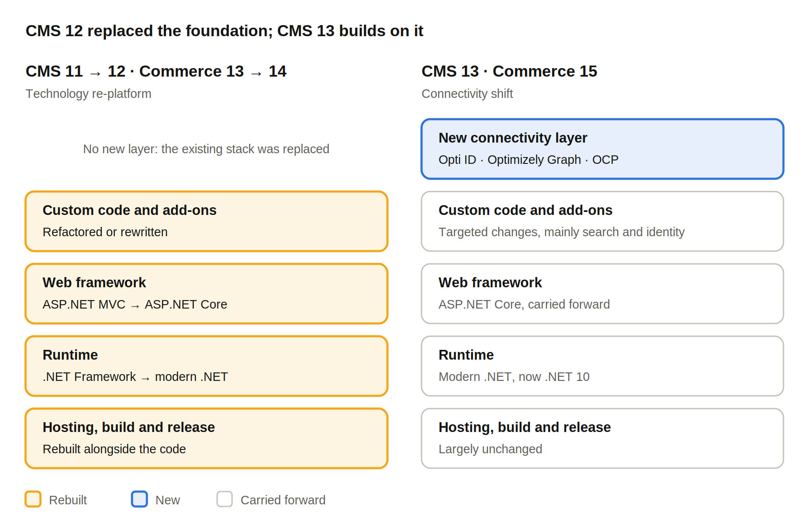Screen dimensions: 809x532
Task: Click the text 'ASP.NET MVC → ASP.NET Core'
Action: coord(135,304)
